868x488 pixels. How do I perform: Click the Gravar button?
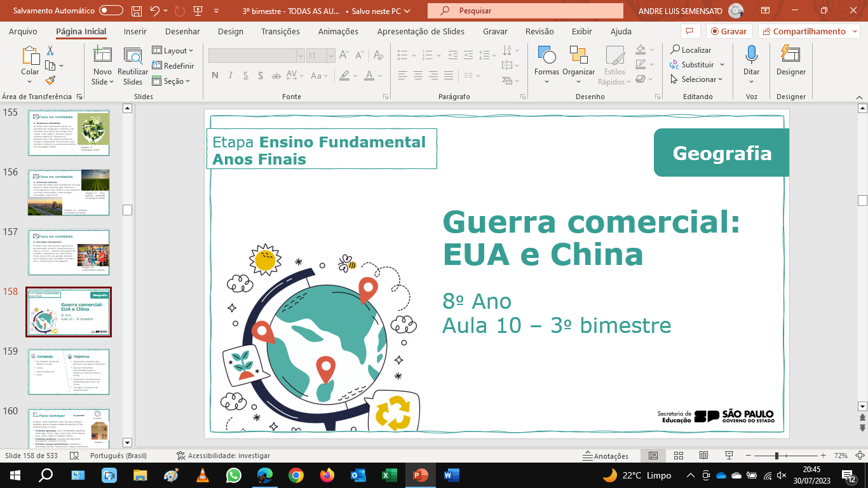pyautogui.click(x=729, y=31)
